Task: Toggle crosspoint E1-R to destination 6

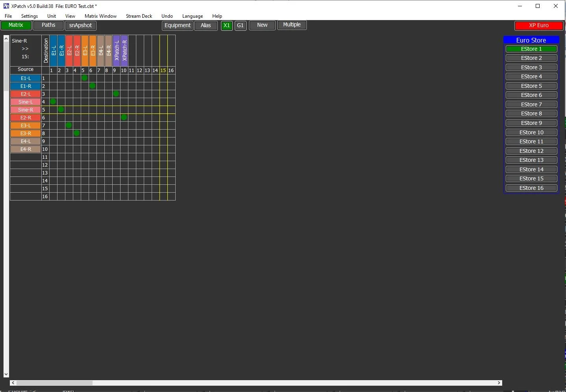Action: pyautogui.click(x=93, y=86)
